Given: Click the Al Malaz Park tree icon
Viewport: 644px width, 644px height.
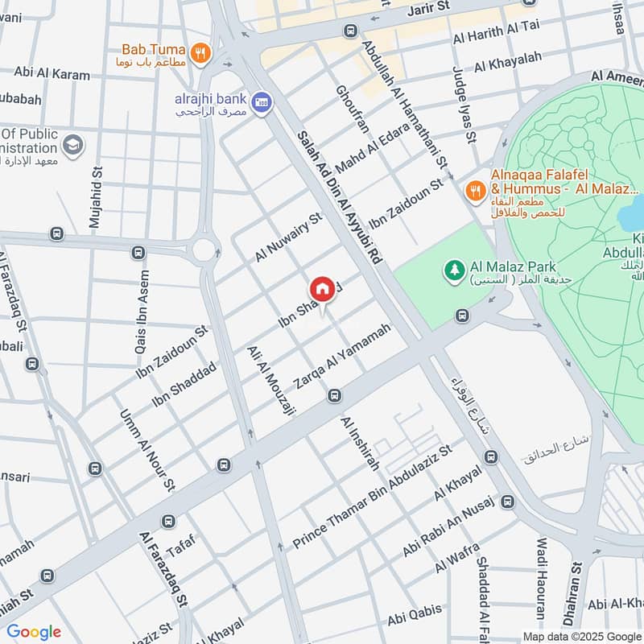Looking at the screenshot, I should (454, 271).
